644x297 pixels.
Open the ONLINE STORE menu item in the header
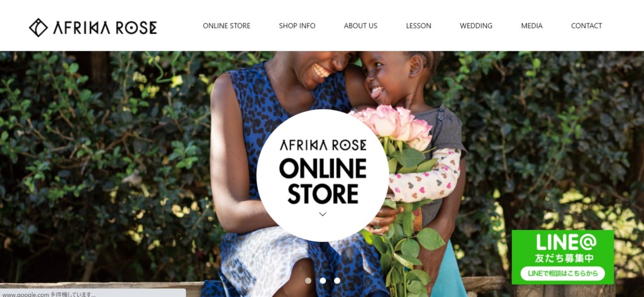[226, 26]
